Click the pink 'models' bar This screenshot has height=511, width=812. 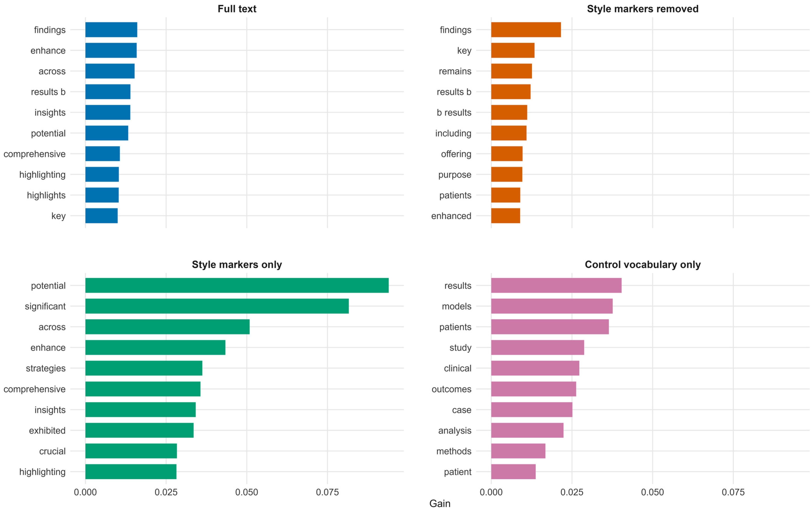coord(552,306)
